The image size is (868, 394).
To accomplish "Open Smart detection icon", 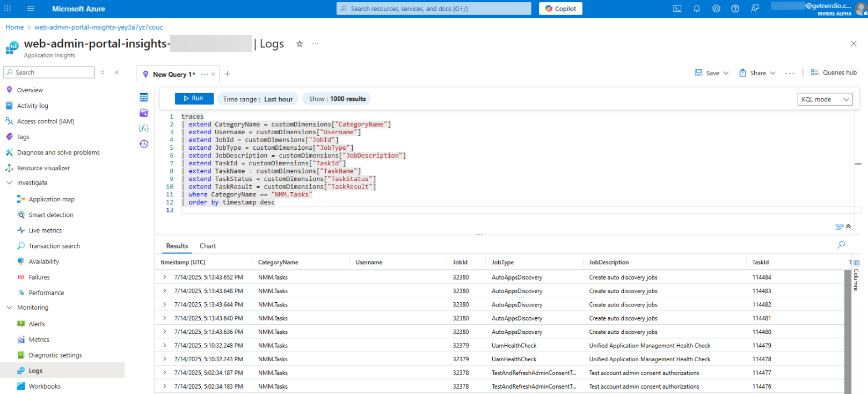I will [x=21, y=215].
